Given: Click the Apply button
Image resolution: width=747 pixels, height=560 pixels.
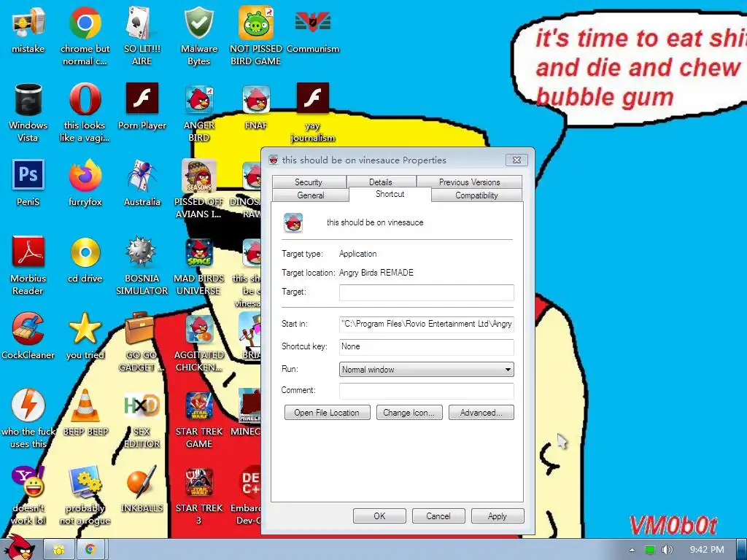Looking at the screenshot, I should 498,516.
